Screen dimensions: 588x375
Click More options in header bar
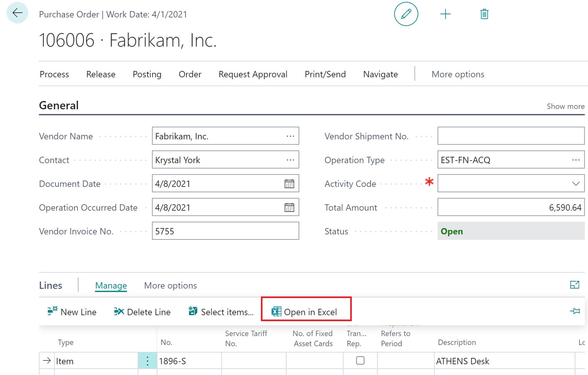coord(458,74)
